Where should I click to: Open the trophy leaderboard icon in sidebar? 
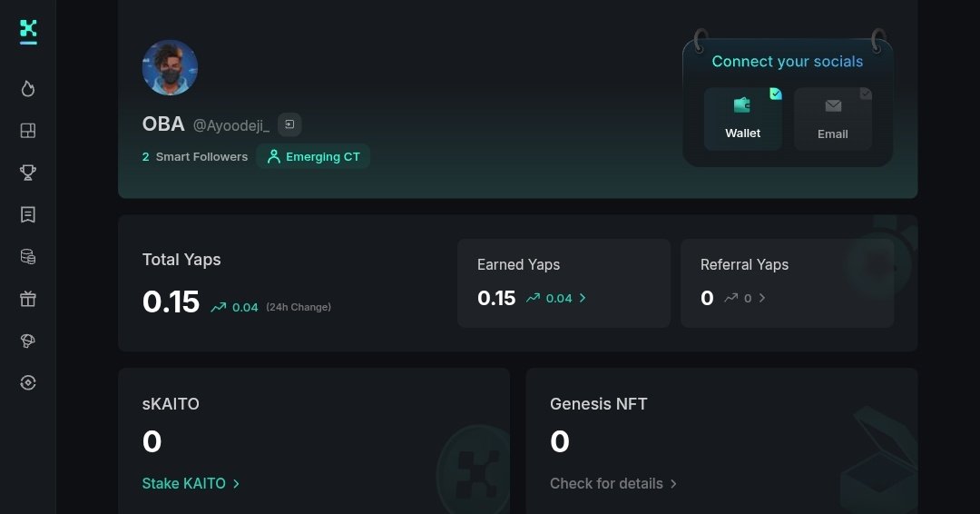click(x=28, y=173)
